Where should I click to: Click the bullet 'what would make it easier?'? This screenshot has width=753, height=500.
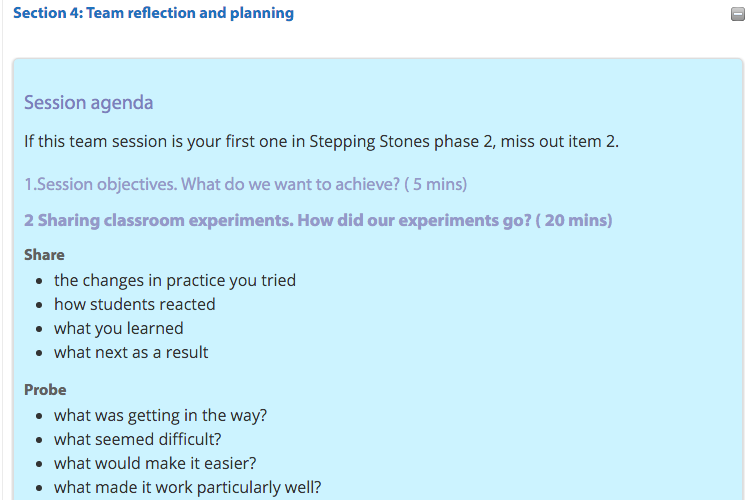point(155,463)
